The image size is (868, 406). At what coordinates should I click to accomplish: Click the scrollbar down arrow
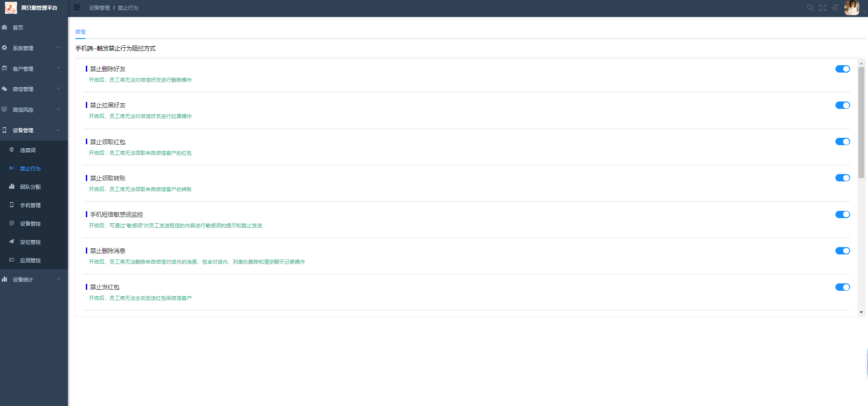861,312
